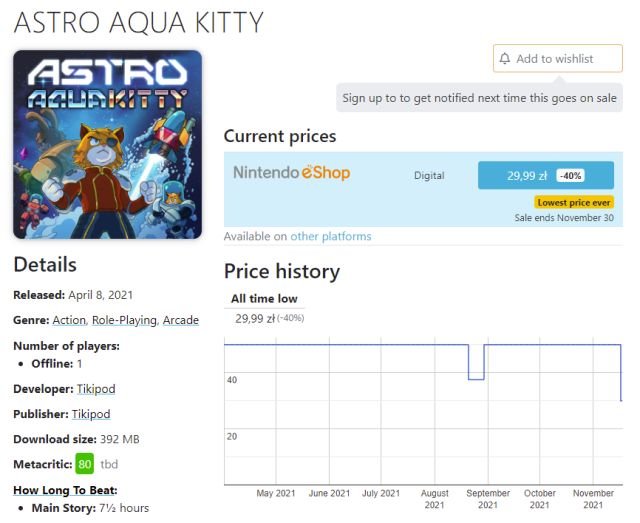Click the Lowest price ever label
The height and width of the screenshot is (523, 640).
click(573, 202)
